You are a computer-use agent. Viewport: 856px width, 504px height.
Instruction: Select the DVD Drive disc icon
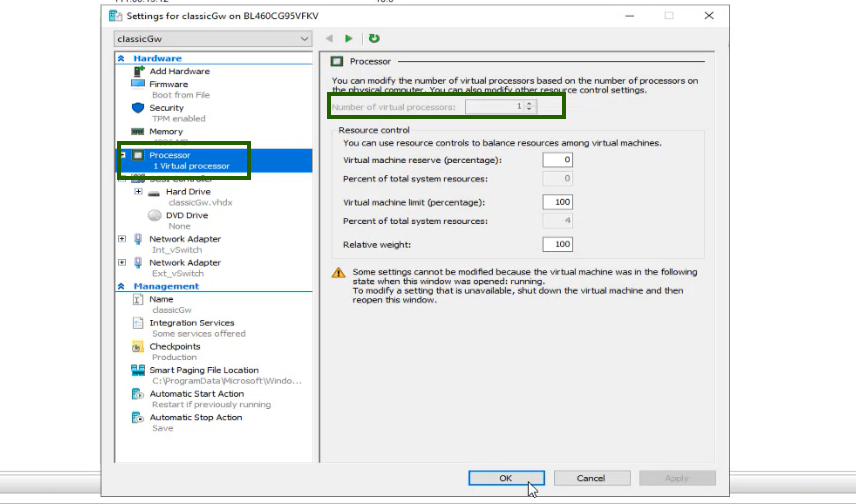(154, 215)
